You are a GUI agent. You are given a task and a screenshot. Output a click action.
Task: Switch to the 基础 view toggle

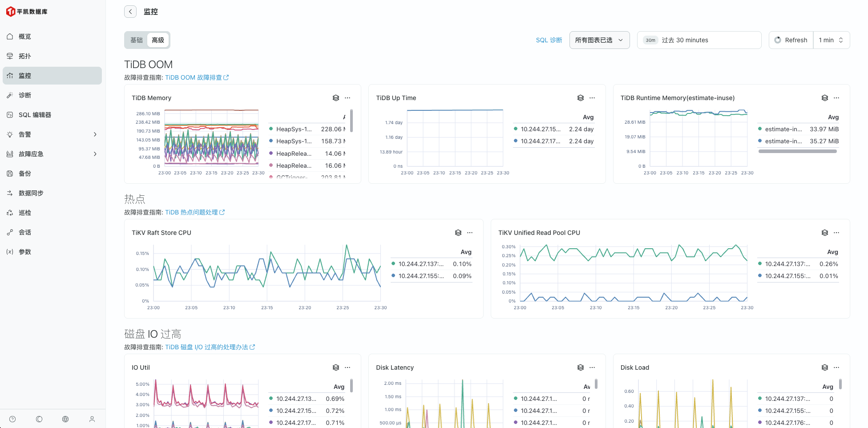(136, 40)
